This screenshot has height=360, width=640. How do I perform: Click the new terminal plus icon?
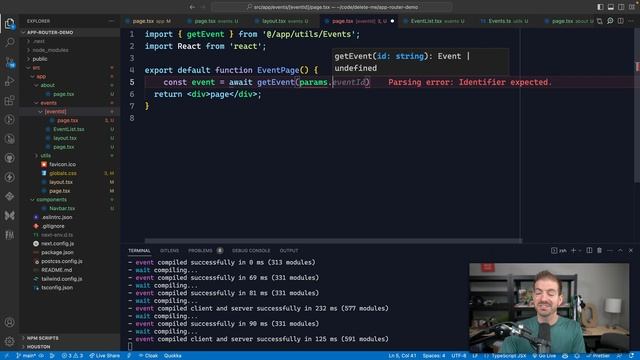click(573, 250)
